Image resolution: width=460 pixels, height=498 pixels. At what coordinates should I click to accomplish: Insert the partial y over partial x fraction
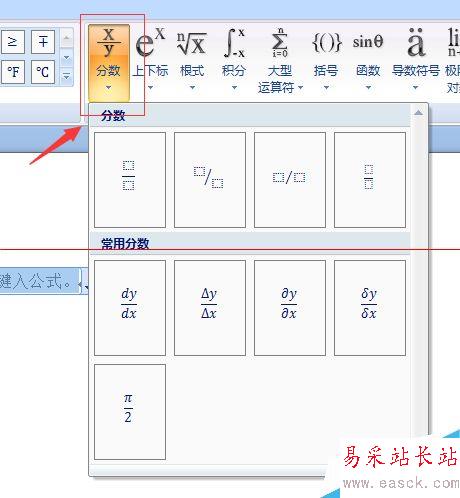coord(290,308)
